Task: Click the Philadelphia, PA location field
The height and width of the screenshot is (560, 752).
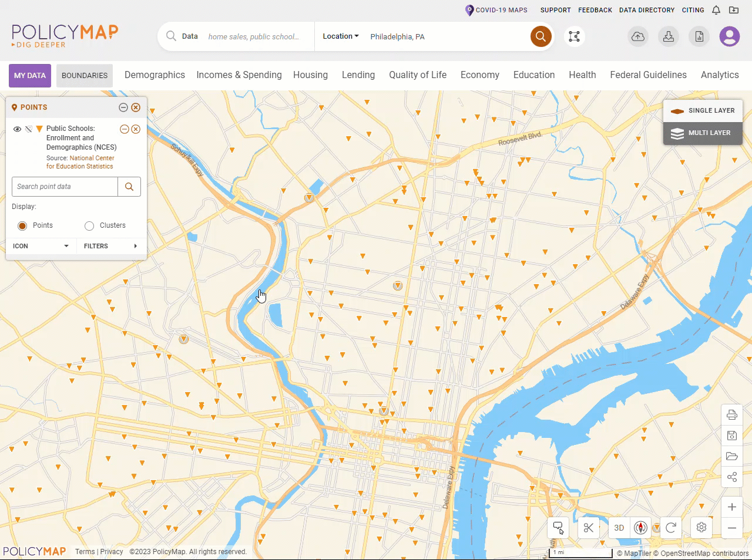Action: point(446,36)
